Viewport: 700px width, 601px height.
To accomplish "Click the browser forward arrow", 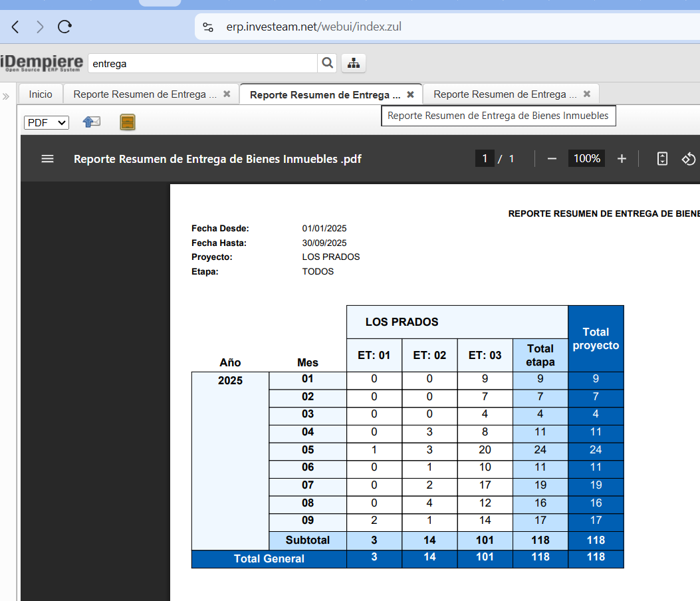I will pos(40,27).
